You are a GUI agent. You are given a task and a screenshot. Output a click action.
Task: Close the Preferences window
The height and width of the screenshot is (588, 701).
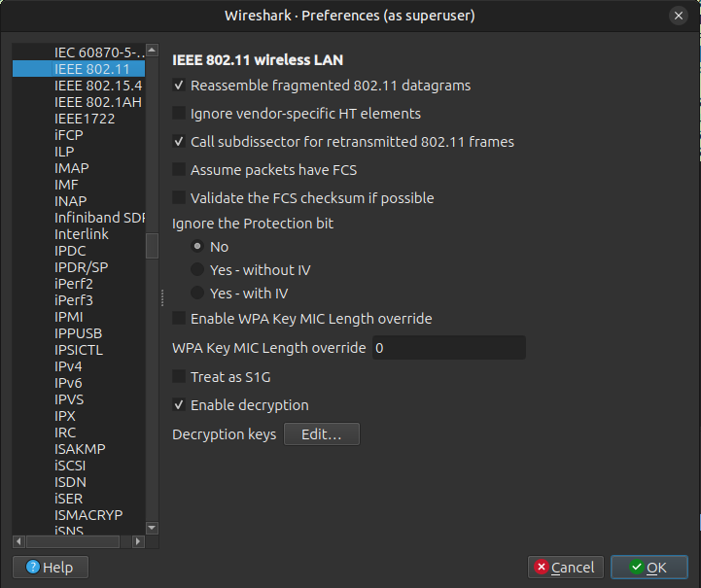[678, 16]
